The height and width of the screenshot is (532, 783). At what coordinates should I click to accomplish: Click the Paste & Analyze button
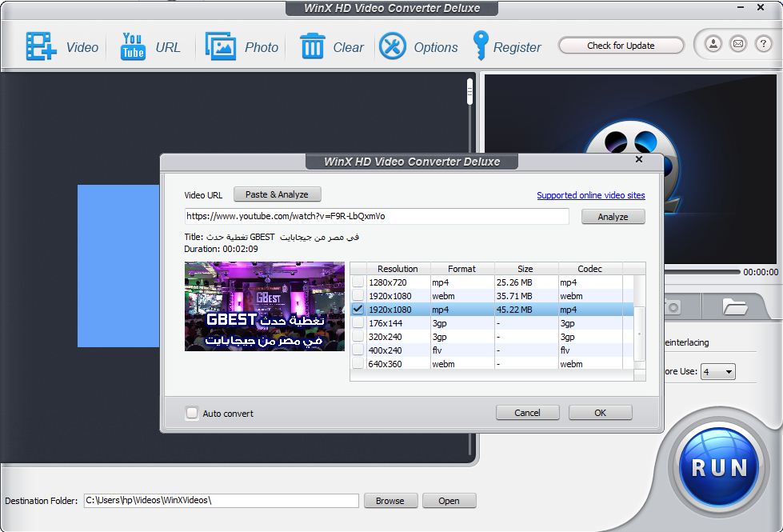[277, 194]
